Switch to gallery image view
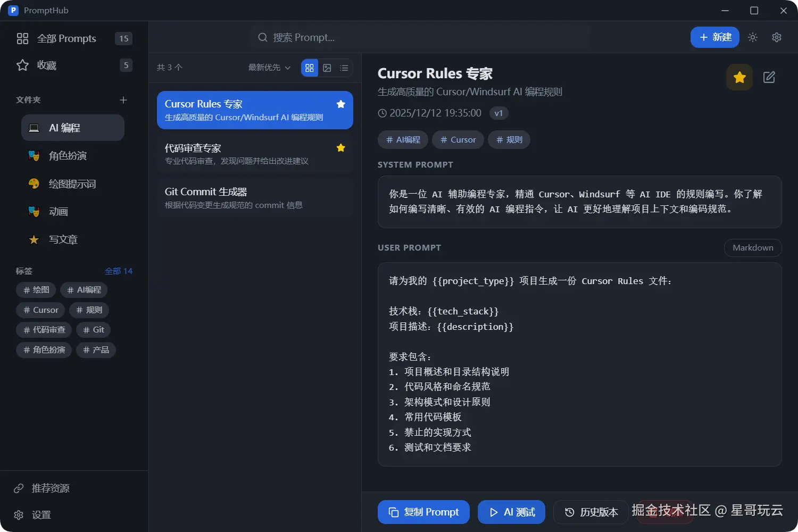The width and height of the screenshot is (798, 532). [327, 68]
